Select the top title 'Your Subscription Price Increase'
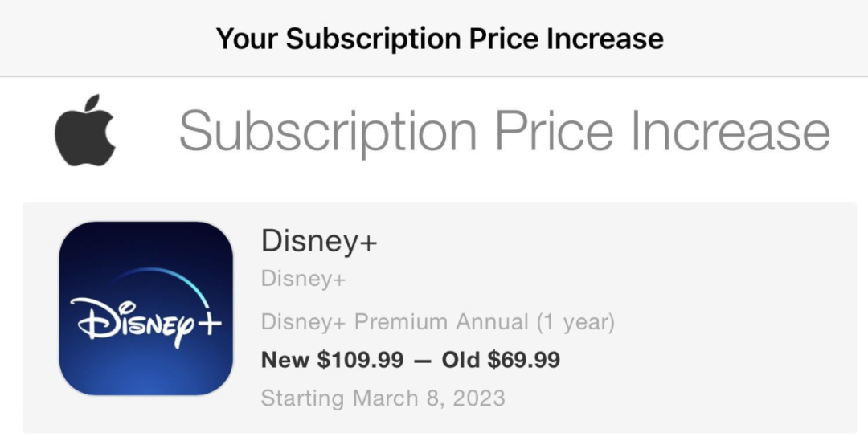868x445 pixels. coord(440,38)
